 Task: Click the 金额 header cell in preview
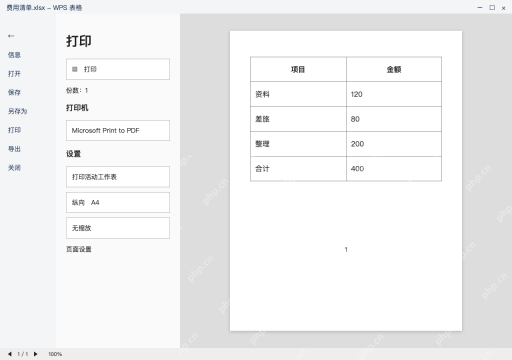394,69
